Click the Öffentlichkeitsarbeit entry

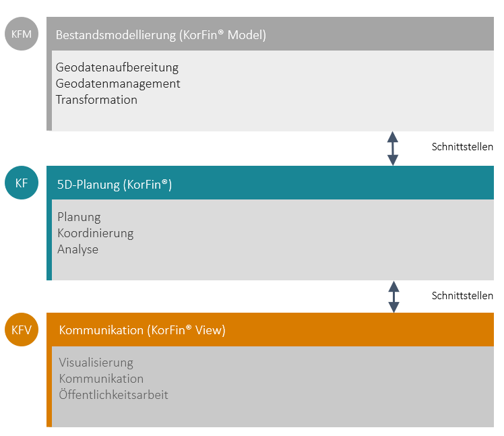(x=113, y=395)
